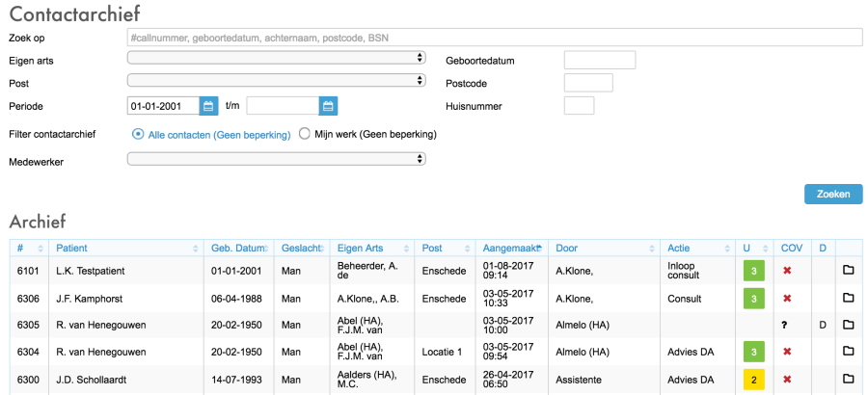Select Alle contacten (Geen beperking) radio
The image size is (868, 395).
click(138, 135)
